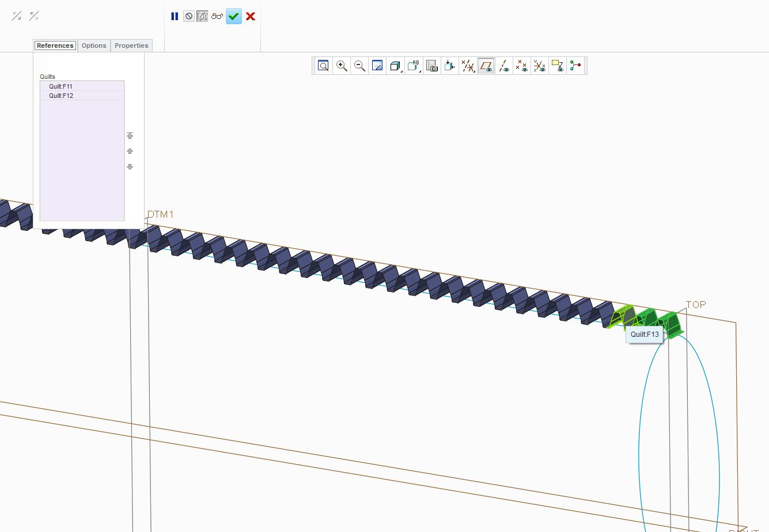Toggle annotation display icon

558,66
